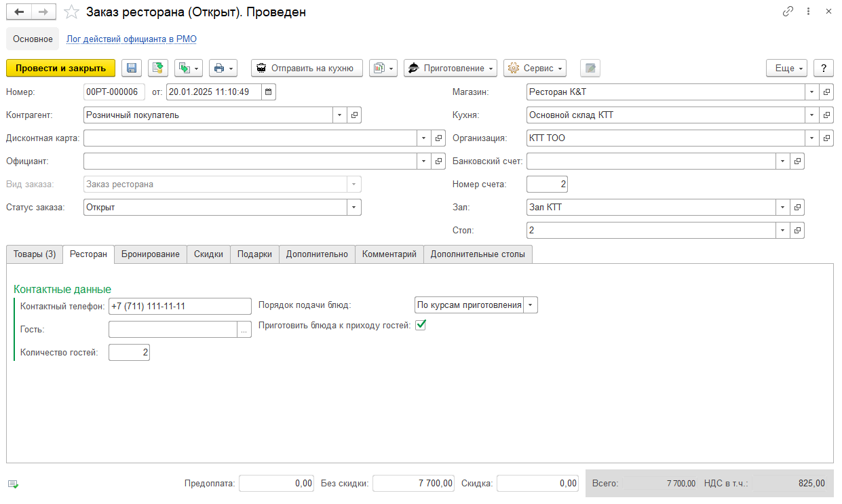Open 'Лог действий официанта в РМО' link

point(132,39)
